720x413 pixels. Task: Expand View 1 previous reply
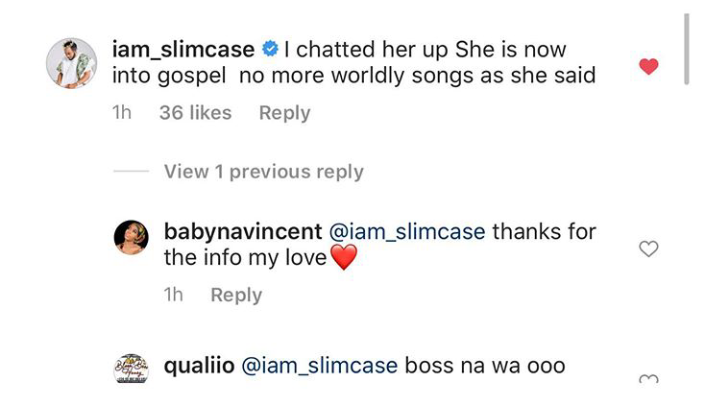coord(263,171)
